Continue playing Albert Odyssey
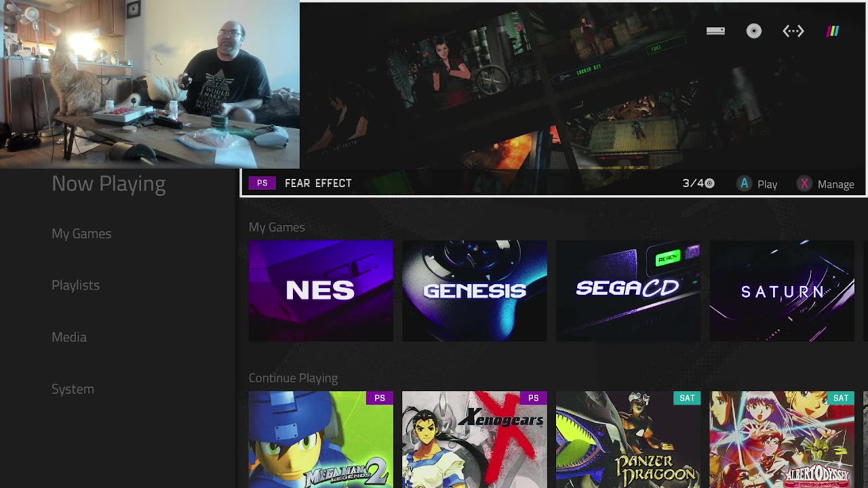 point(782,439)
